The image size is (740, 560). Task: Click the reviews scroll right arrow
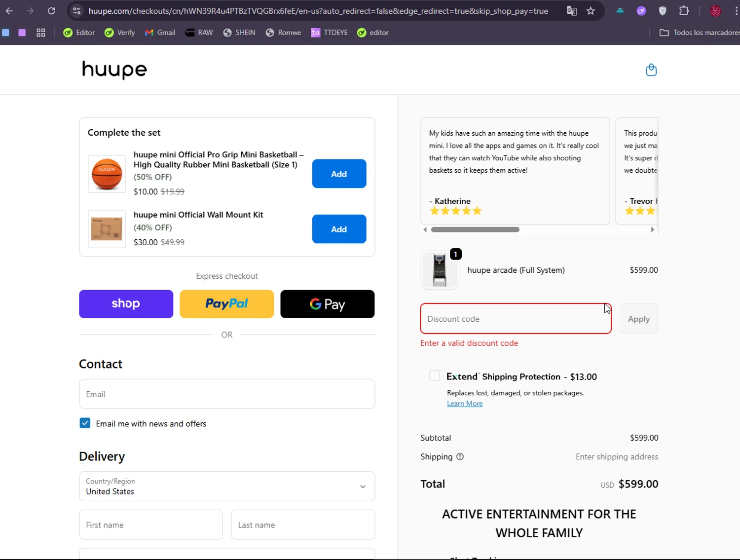coord(652,229)
